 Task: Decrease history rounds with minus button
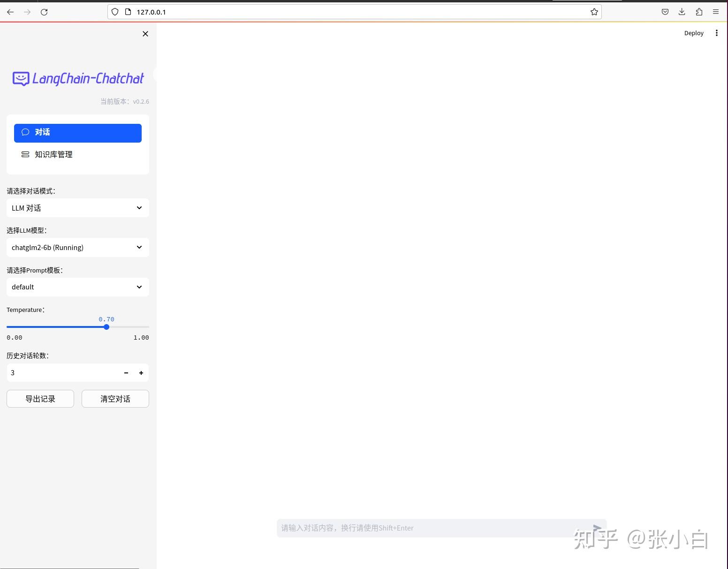pos(126,373)
